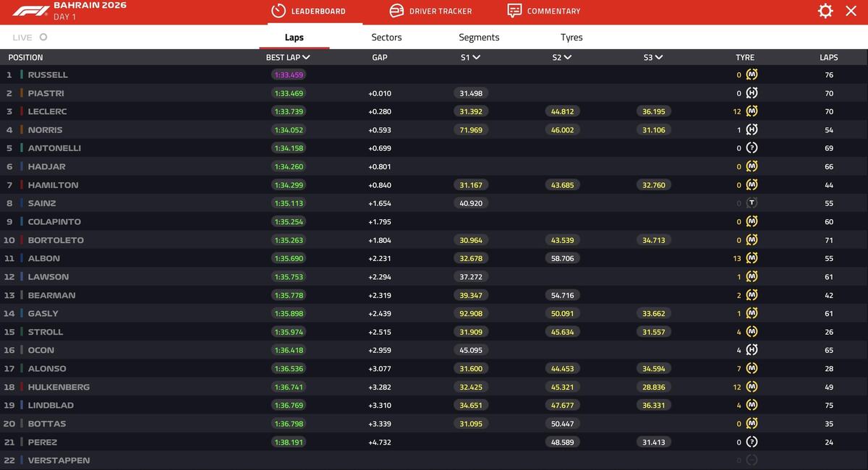The width and height of the screenshot is (868, 470).
Task: Open the S1 column dropdown
Action: coord(477,57)
